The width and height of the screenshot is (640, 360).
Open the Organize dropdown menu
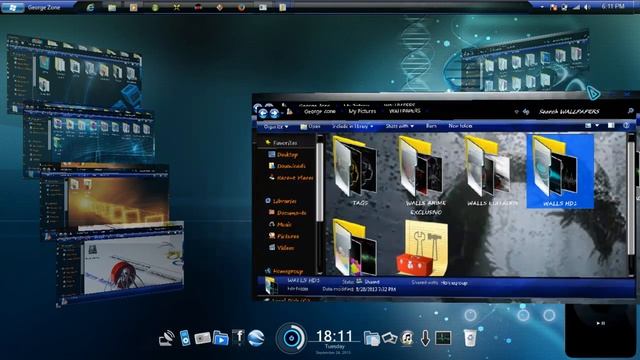[276, 127]
